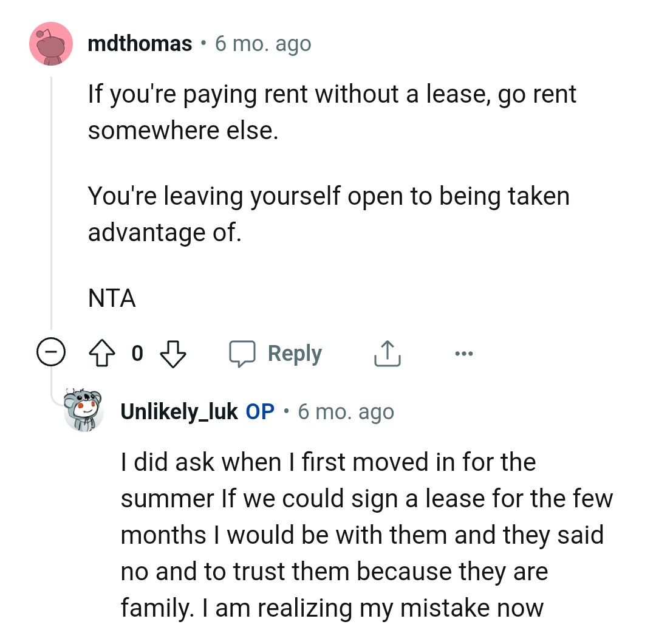Click the NTA verdict text
This screenshot has height=644, width=656.
click(112, 298)
